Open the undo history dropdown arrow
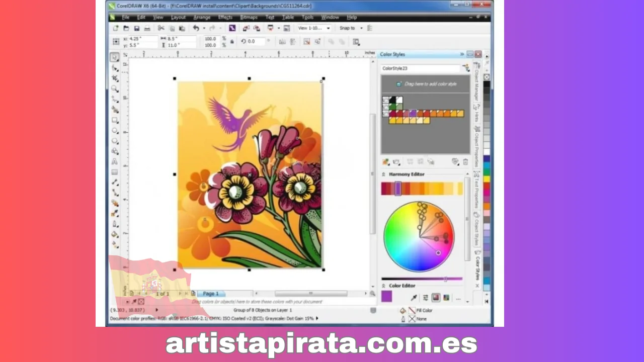 point(204,28)
